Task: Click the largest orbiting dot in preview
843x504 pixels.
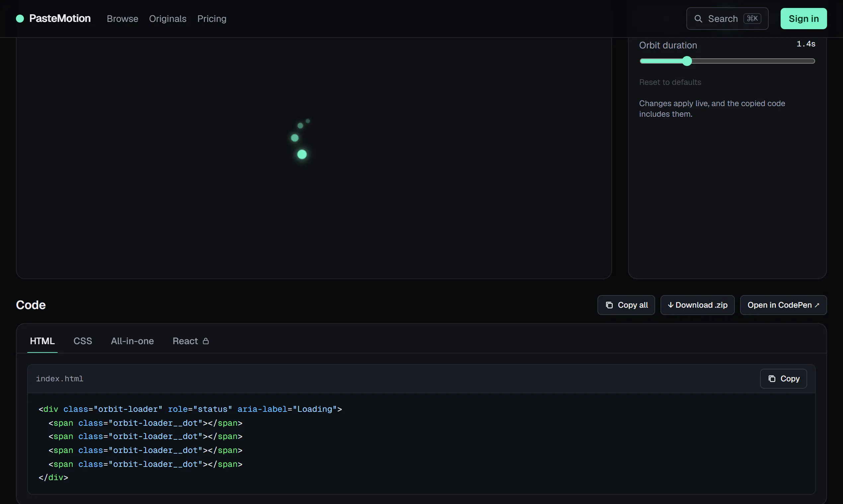Action: tap(302, 155)
